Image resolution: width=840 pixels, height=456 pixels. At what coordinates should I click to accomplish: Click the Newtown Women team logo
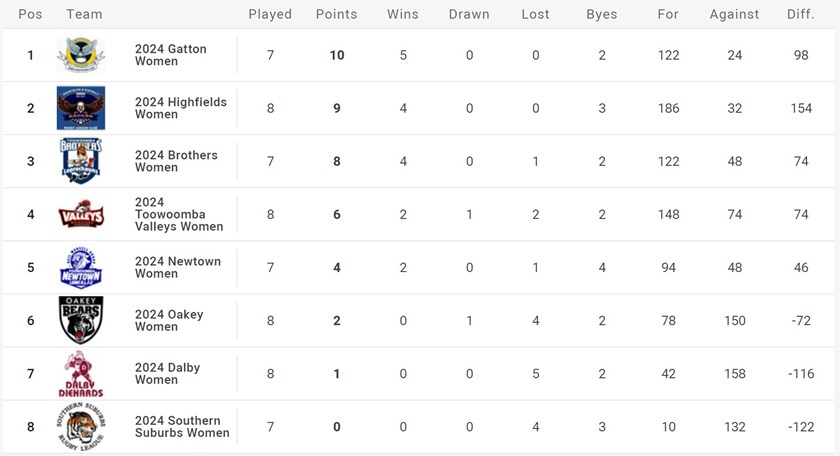(81, 267)
